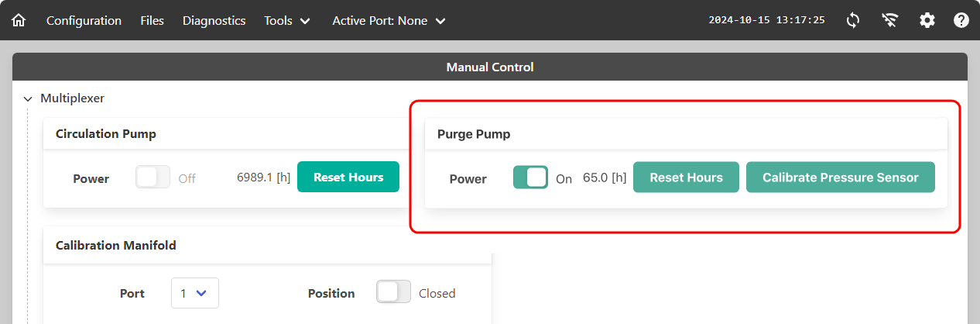This screenshot has width=980, height=324.
Task: Open the Active Port dropdown
Action: [x=389, y=21]
